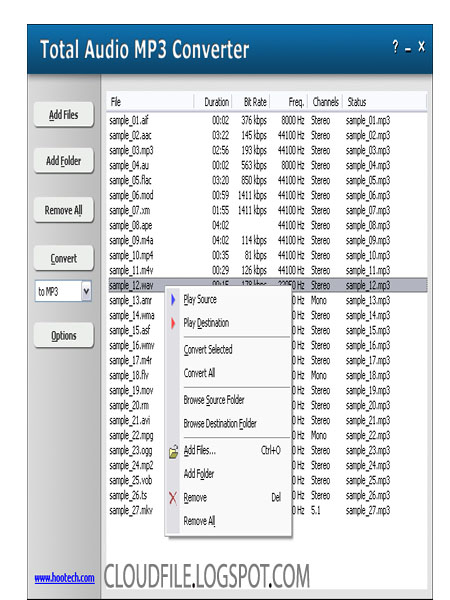
Task: Click the 81 kbps bit rate cell
Action: click(256, 255)
